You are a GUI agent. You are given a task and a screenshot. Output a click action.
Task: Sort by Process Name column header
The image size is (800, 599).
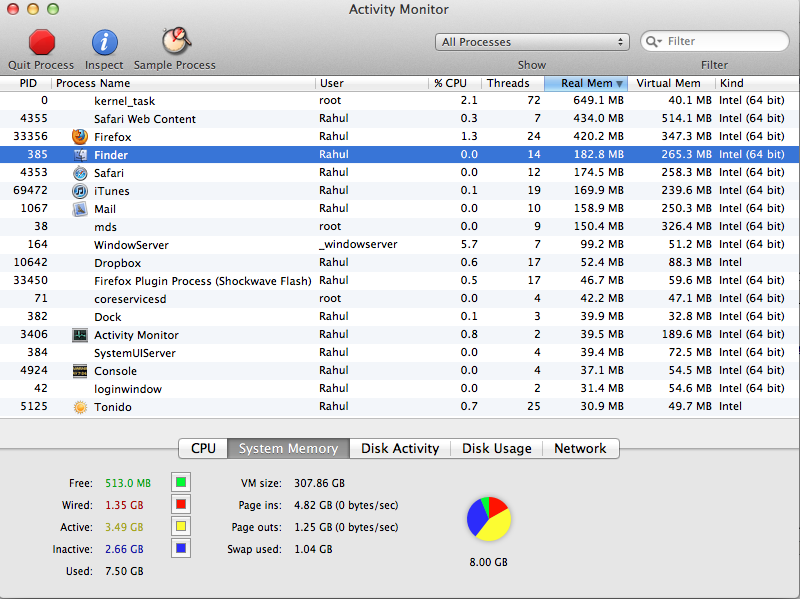[x=183, y=83]
